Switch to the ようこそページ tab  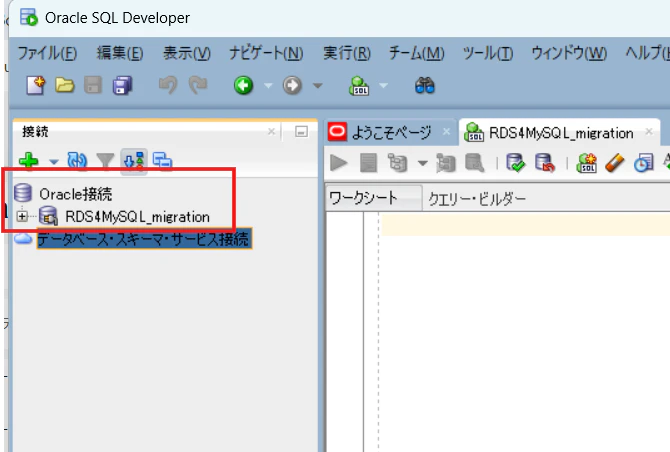click(x=391, y=132)
